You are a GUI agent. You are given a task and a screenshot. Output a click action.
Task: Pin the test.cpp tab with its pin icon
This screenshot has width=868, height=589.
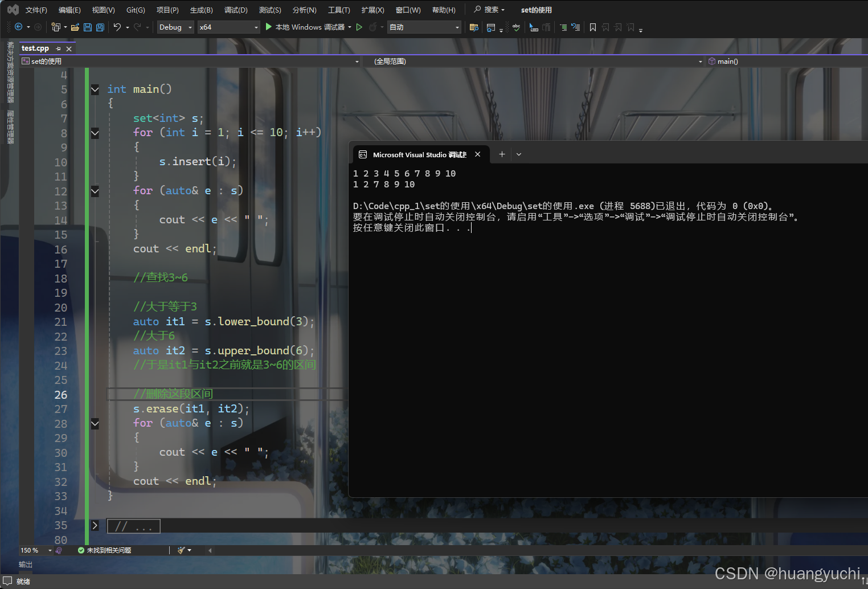click(59, 48)
